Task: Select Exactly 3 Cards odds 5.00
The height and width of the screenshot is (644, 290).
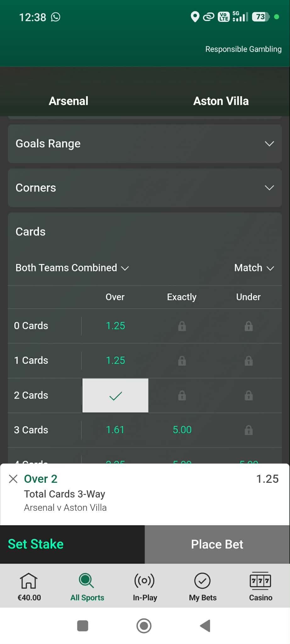Action: click(182, 430)
